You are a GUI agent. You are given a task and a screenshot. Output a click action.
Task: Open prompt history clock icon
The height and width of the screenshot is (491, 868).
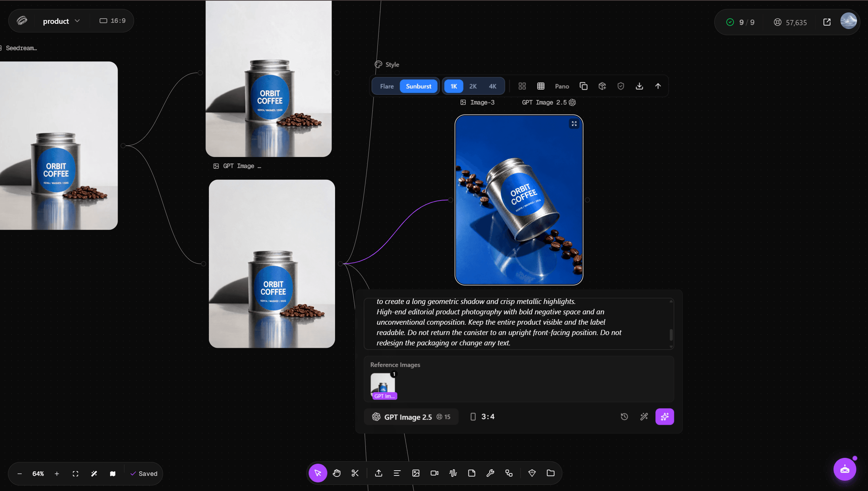(x=624, y=417)
